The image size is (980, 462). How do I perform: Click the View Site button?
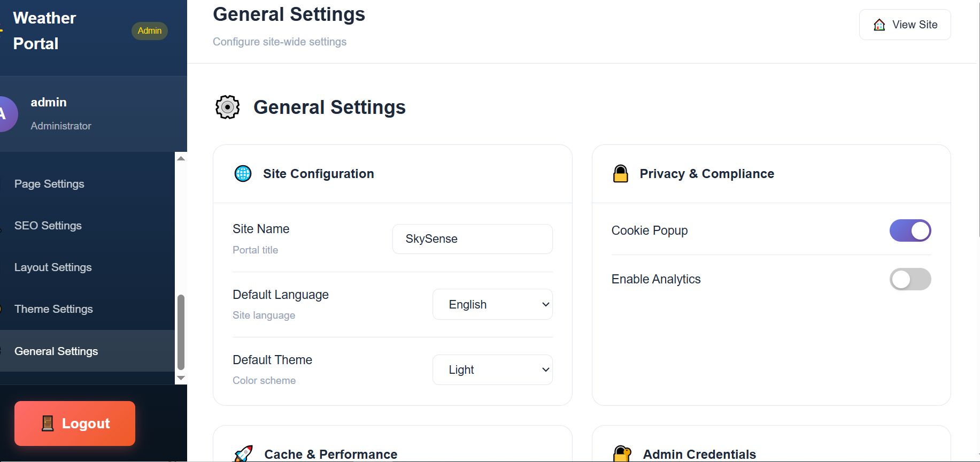pyautogui.click(x=905, y=25)
